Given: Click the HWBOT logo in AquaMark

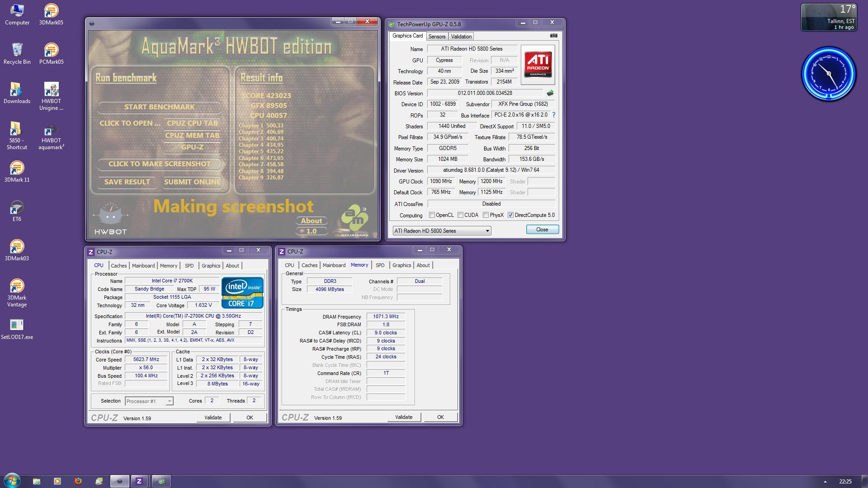Looking at the screenshot, I should [x=110, y=219].
